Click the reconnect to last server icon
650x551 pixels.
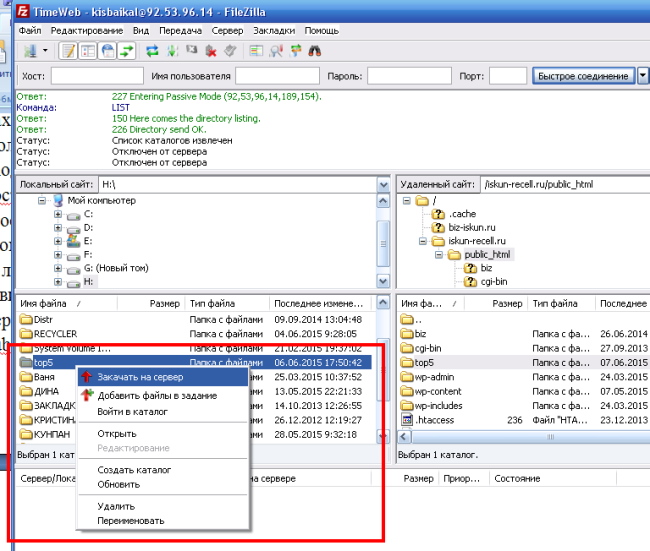coord(230,50)
